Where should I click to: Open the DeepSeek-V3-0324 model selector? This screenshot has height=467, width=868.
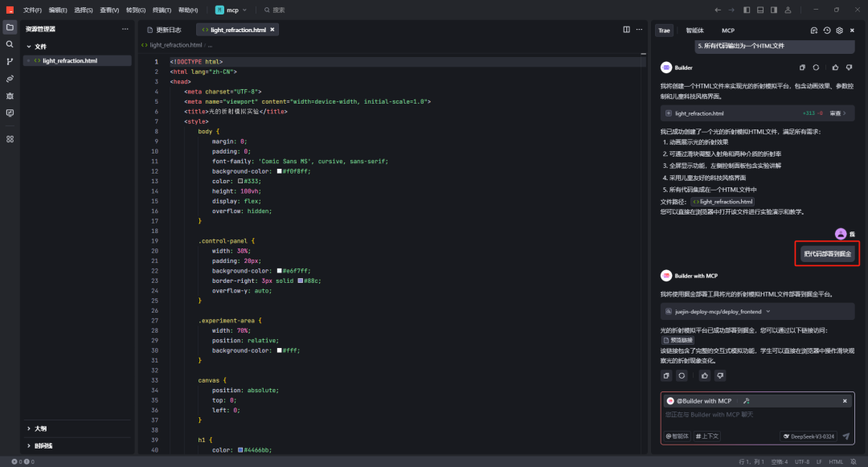809,436
